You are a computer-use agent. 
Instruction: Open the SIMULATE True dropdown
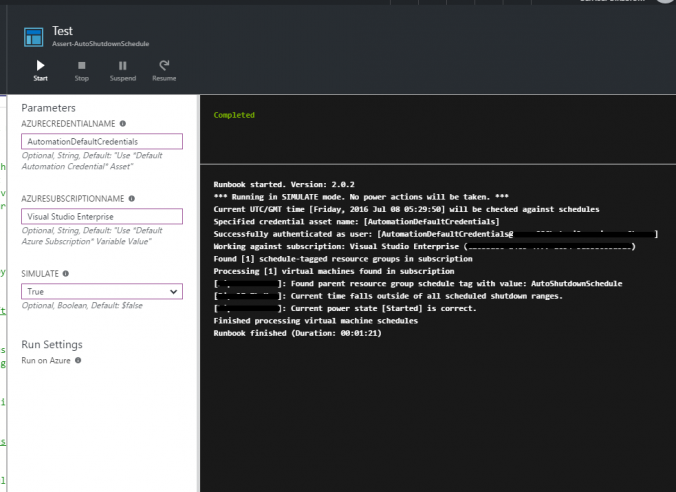pos(102,291)
